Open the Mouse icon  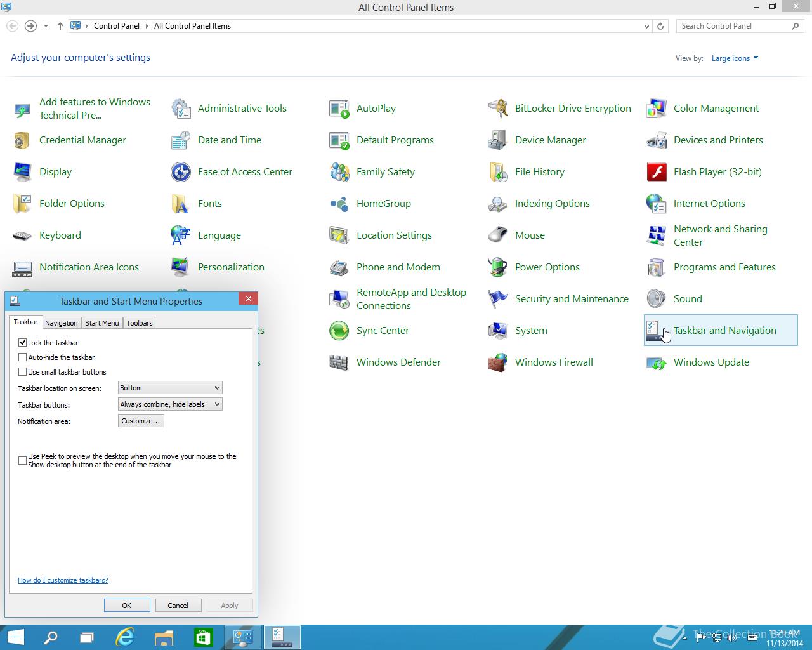point(498,235)
